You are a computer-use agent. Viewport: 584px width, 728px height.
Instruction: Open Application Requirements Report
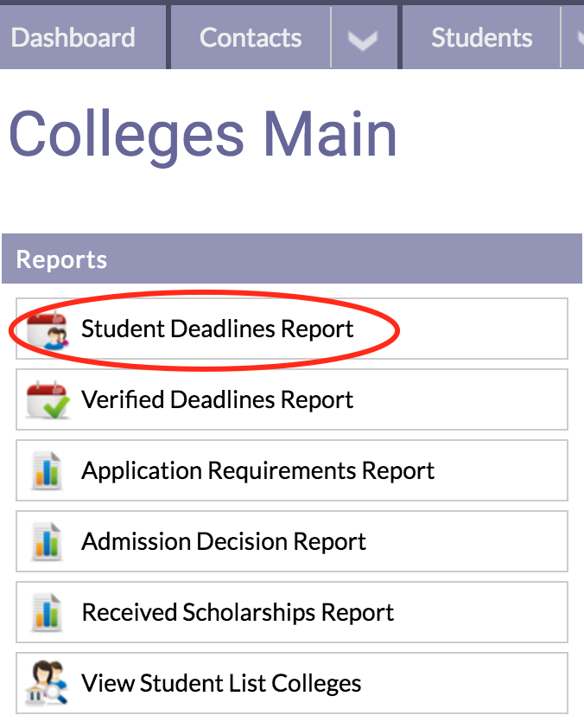coord(258,471)
